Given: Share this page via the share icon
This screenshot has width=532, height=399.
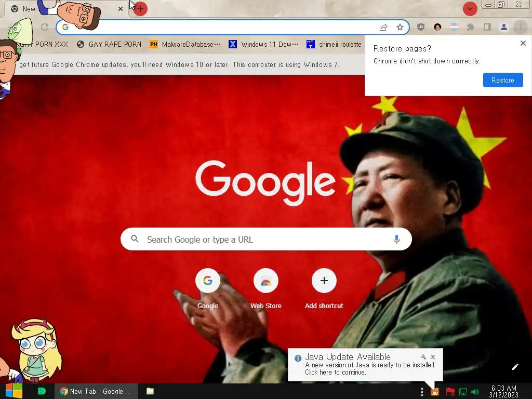Looking at the screenshot, I should click(383, 28).
